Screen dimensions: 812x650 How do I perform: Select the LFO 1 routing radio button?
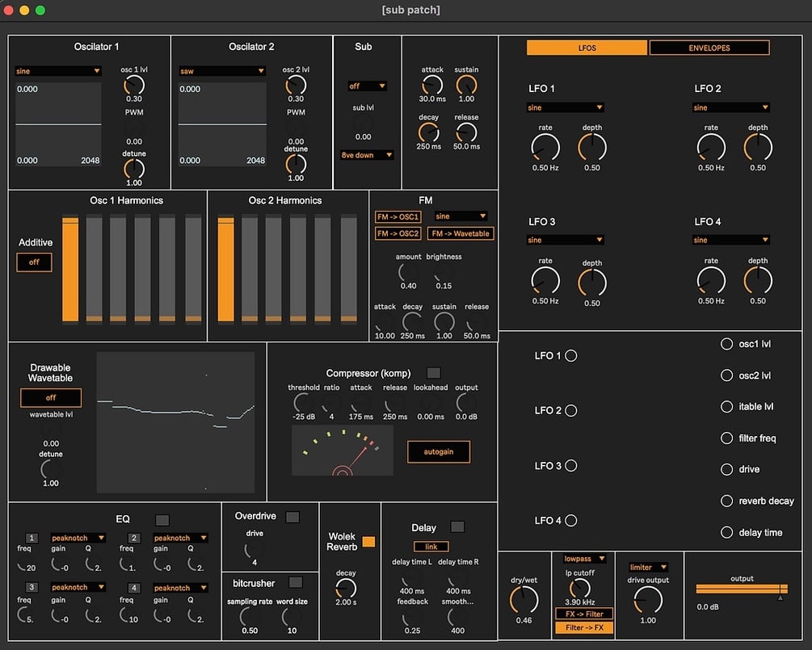(x=571, y=355)
